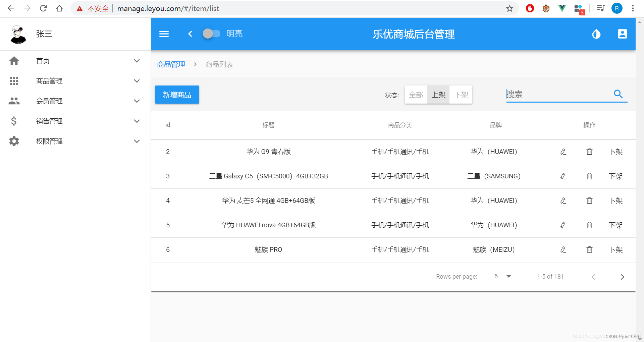The width and height of the screenshot is (644, 342).
Task: Open the theme color drop icon
Action: click(x=596, y=34)
